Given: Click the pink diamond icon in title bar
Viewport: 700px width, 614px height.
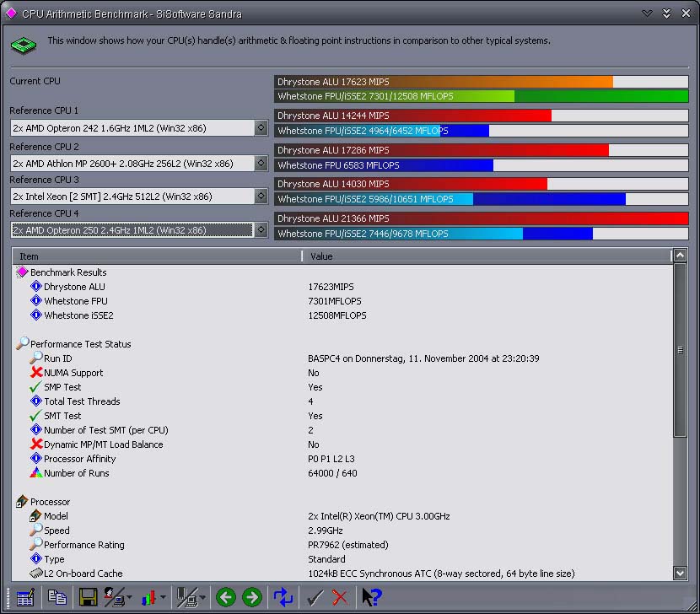Looking at the screenshot, I should pyautogui.click(x=11, y=13).
